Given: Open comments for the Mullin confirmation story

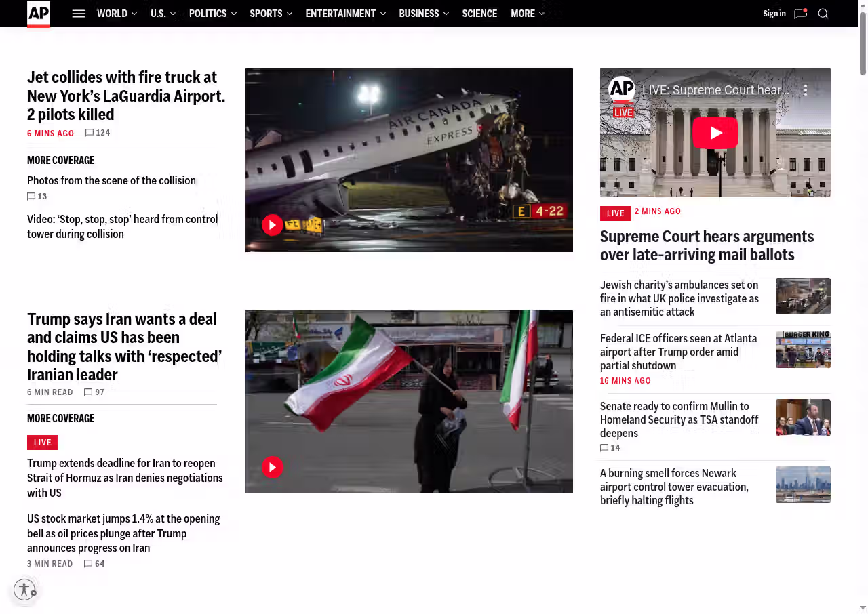Looking at the screenshot, I should pos(610,448).
